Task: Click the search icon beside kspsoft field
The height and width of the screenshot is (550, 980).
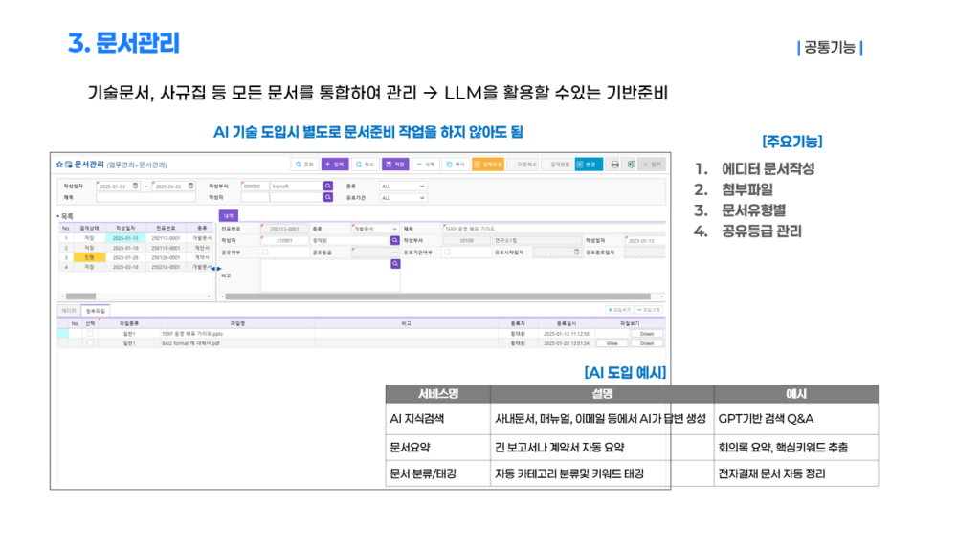Action: [328, 187]
